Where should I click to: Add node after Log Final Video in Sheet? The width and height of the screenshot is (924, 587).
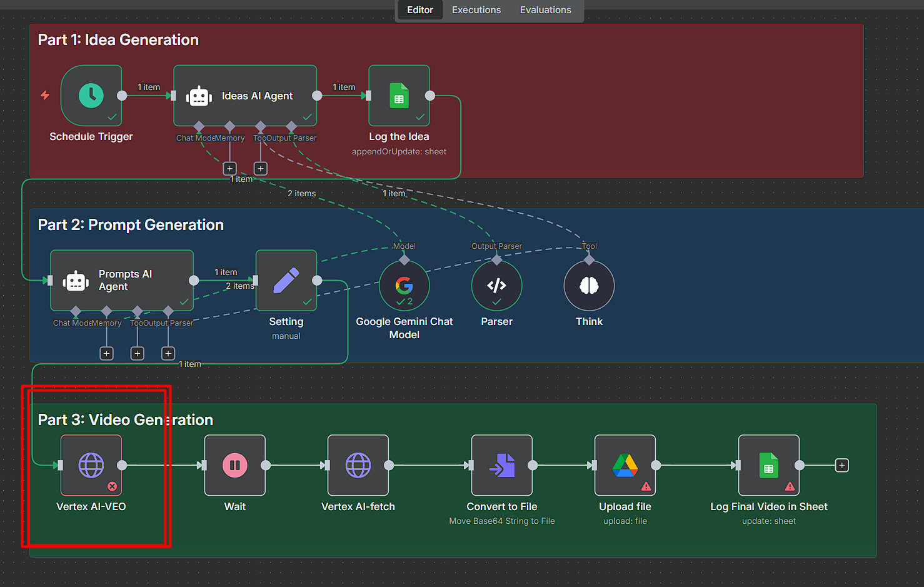tap(842, 465)
